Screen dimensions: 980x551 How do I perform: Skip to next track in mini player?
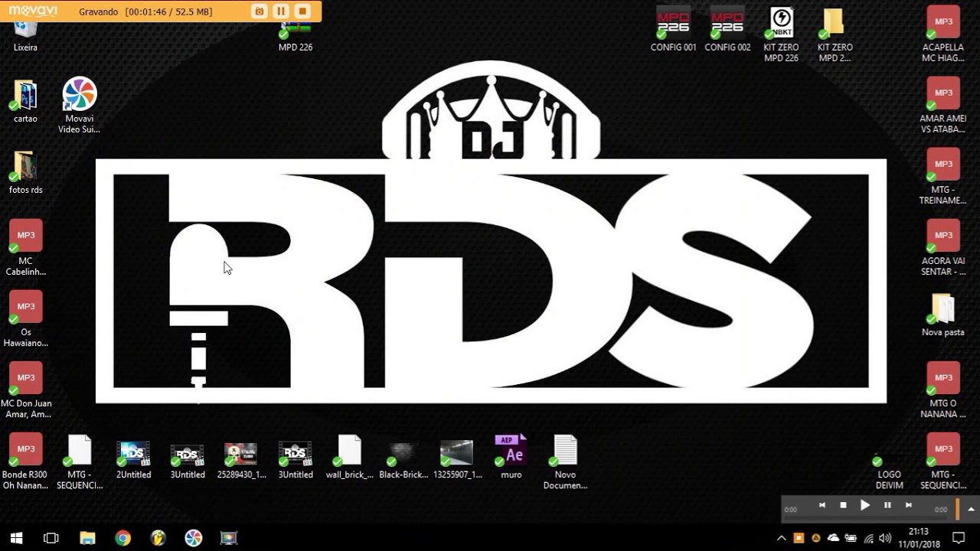(909, 505)
